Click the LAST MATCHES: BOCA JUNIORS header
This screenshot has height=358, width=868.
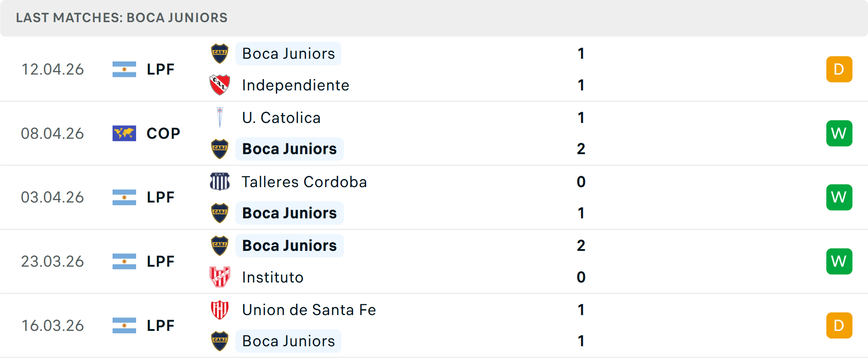click(121, 18)
